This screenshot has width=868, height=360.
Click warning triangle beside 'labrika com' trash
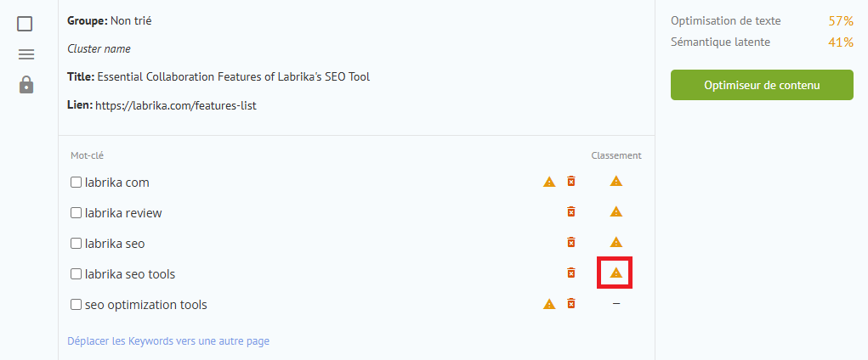(x=549, y=182)
